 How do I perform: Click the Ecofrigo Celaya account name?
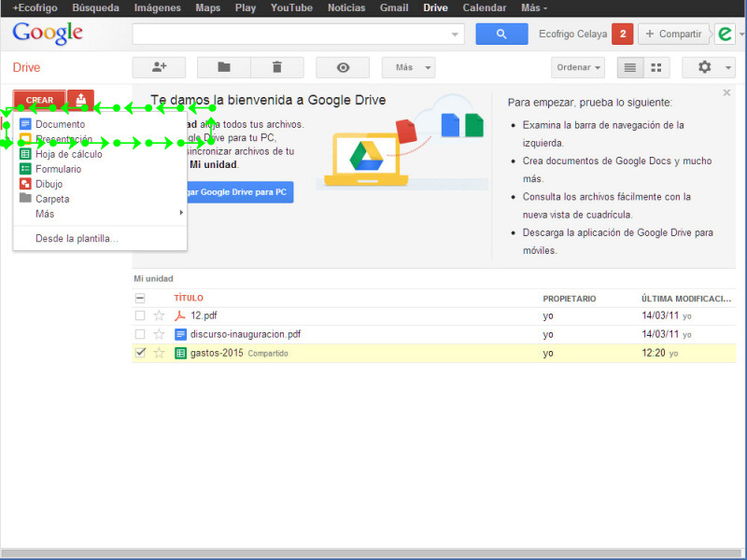pos(572,34)
